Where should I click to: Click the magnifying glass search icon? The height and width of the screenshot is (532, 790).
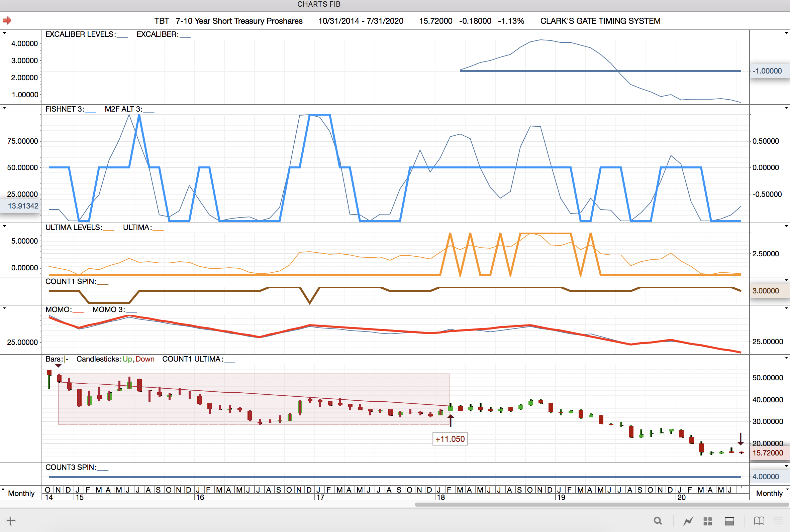tap(658, 521)
